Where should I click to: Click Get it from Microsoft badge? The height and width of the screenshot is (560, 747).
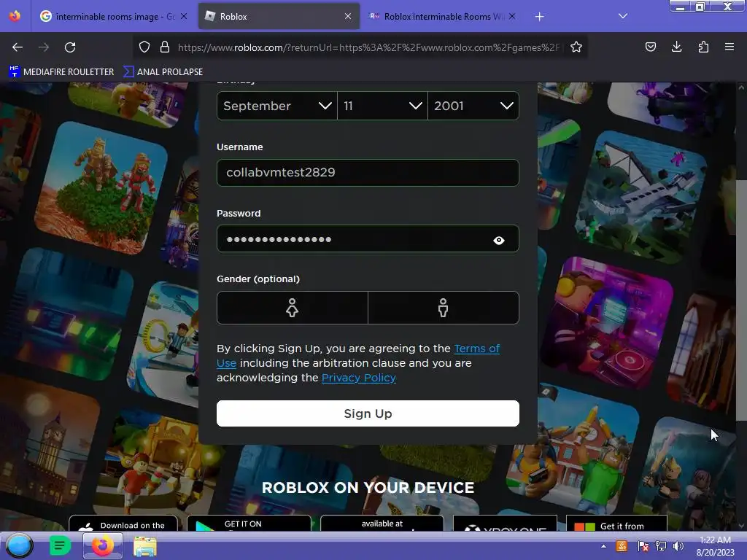pyautogui.click(x=616, y=524)
